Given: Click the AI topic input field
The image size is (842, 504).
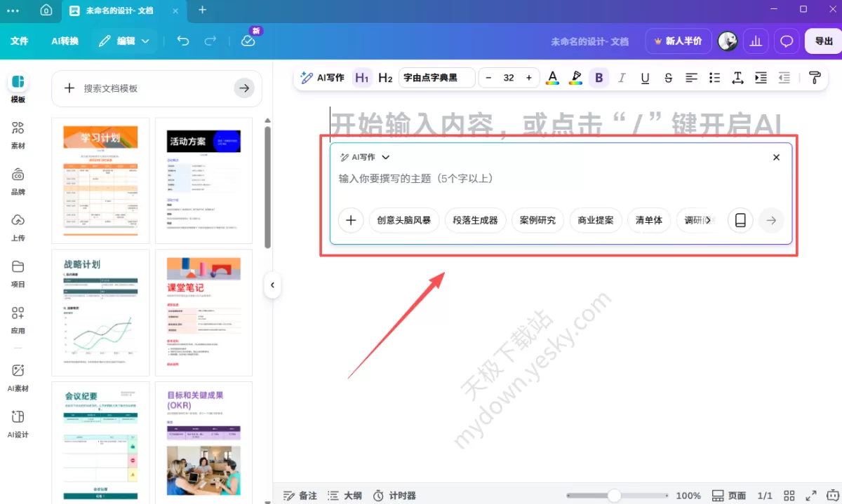Looking at the screenshot, I should (560, 179).
